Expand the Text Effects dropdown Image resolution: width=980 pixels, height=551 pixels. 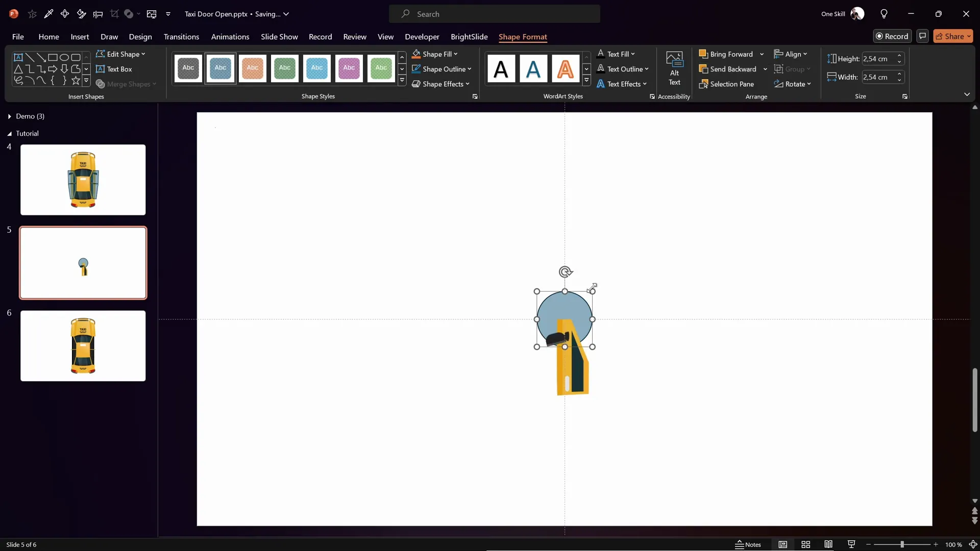click(x=622, y=84)
